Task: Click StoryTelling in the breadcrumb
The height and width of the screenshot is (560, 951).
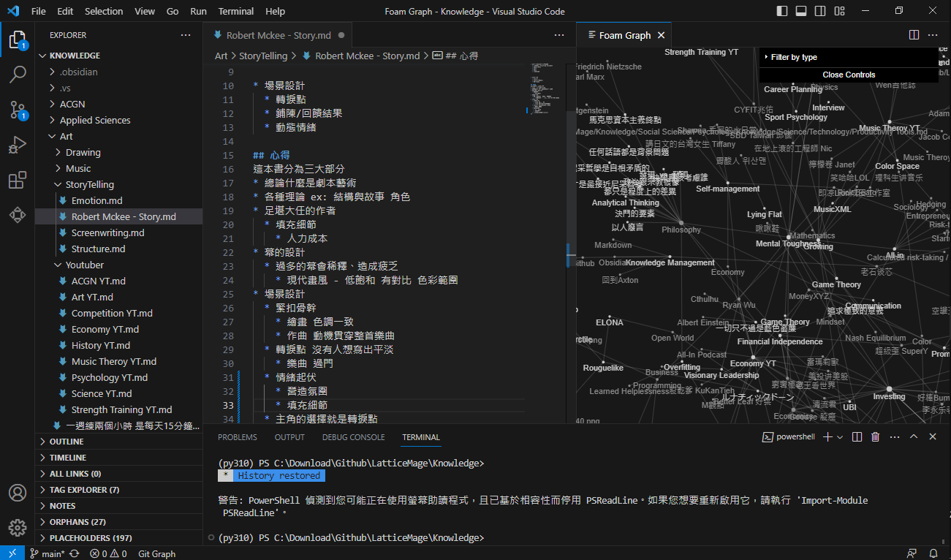Action: (263, 56)
